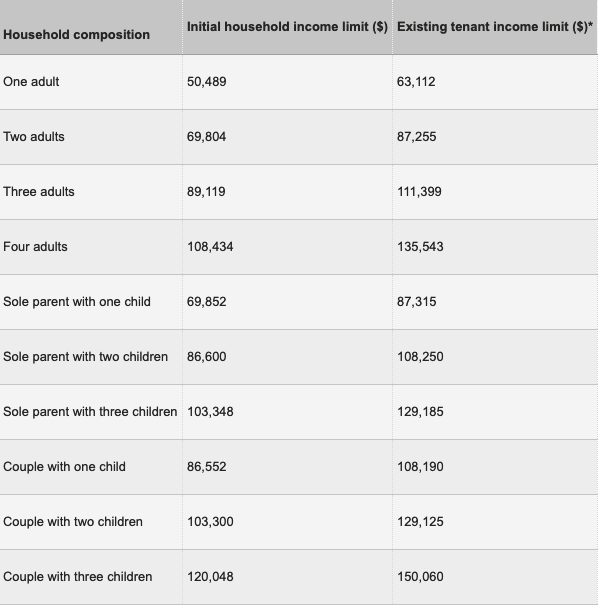Click the 87,255 value cell
Viewport: 599px width, 606px height.
(x=417, y=136)
